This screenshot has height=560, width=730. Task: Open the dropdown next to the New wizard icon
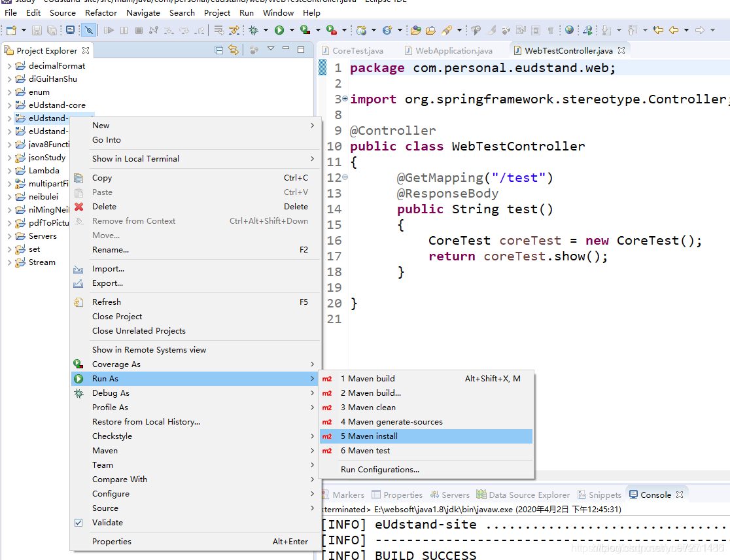pos(24,30)
